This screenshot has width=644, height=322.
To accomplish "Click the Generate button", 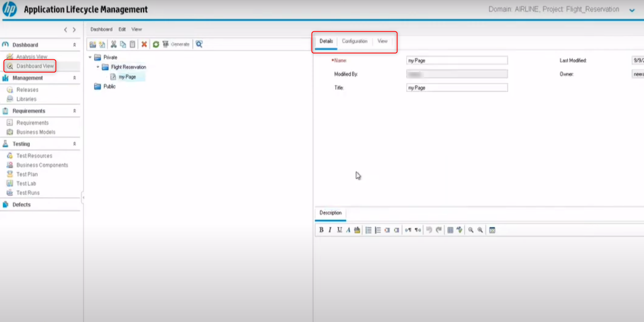I will (x=176, y=44).
